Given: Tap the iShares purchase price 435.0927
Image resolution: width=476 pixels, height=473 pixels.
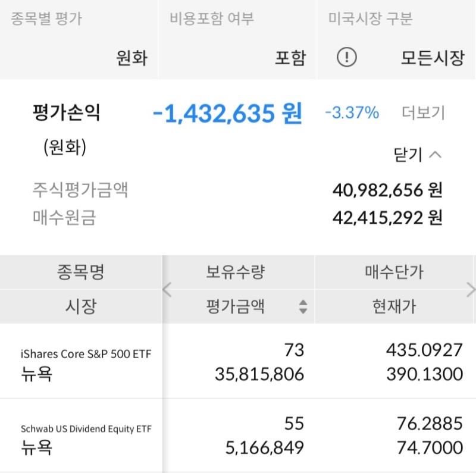Looking at the screenshot, I should tap(424, 350).
